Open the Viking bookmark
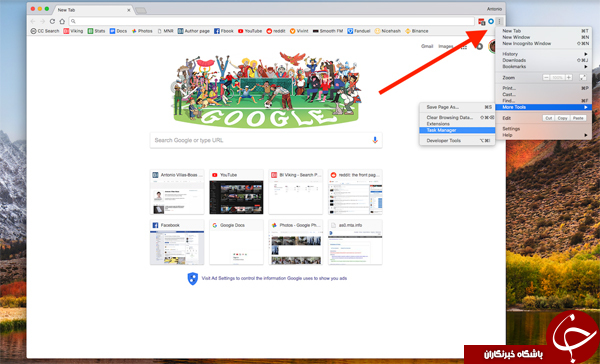This screenshot has height=364, width=600. point(73,31)
